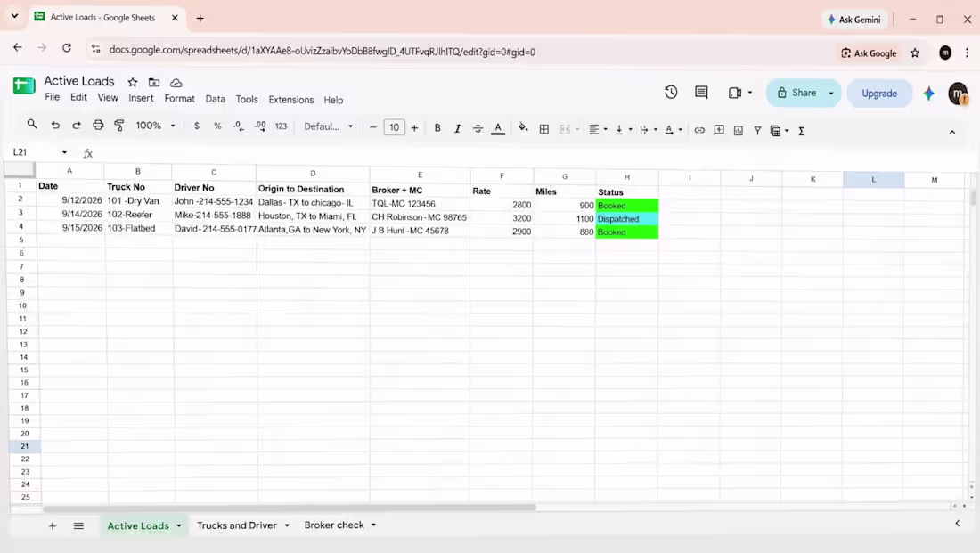
Task: Toggle bold formatting
Action: (437, 128)
